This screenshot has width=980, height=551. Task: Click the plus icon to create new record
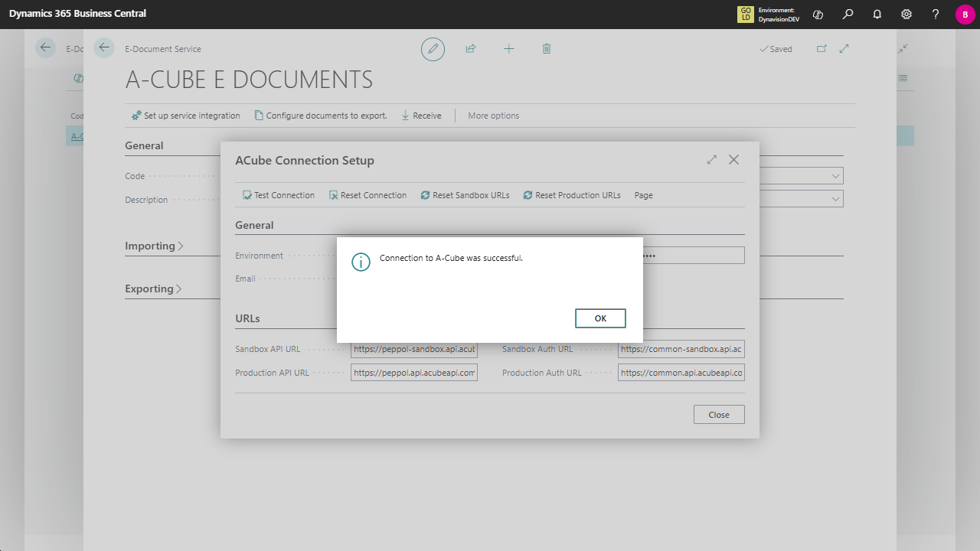click(509, 49)
